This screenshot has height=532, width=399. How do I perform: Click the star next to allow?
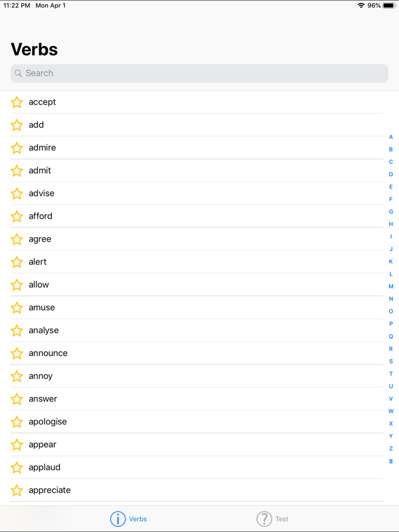[17, 284]
